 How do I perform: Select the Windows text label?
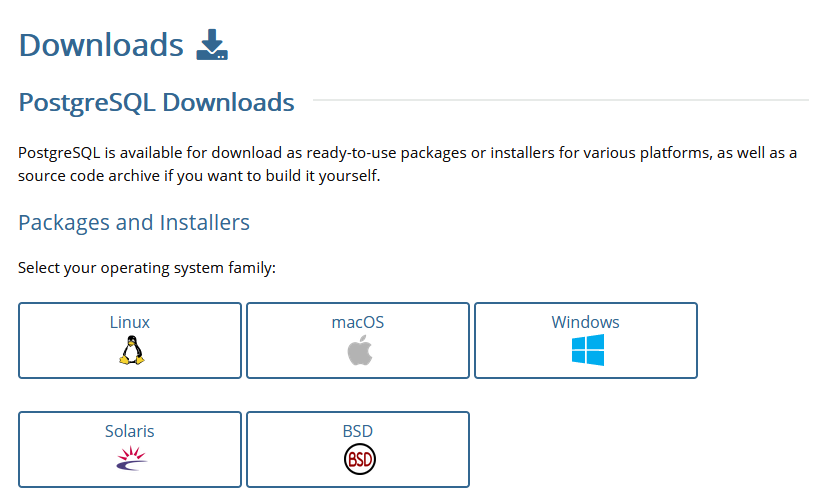coord(586,322)
